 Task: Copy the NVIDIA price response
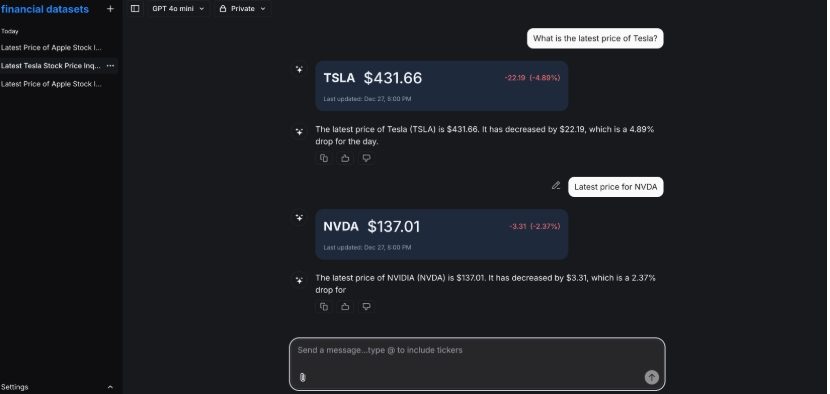(x=324, y=306)
